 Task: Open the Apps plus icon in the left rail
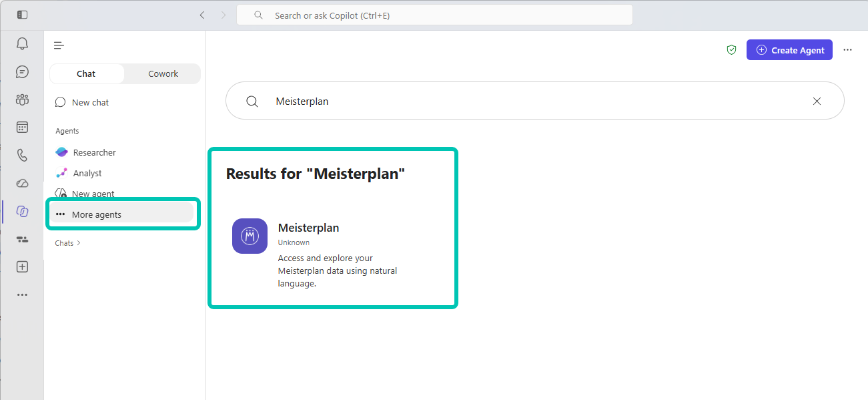click(x=22, y=266)
